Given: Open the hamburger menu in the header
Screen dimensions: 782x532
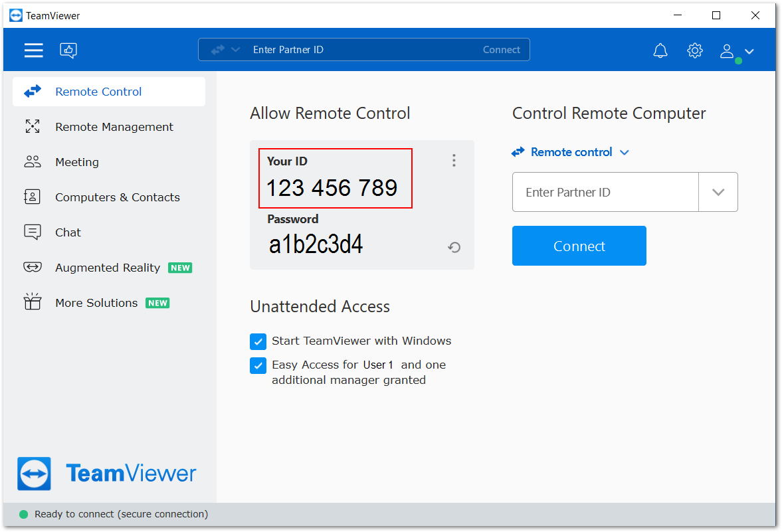Looking at the screenshot, I should 34,50.
